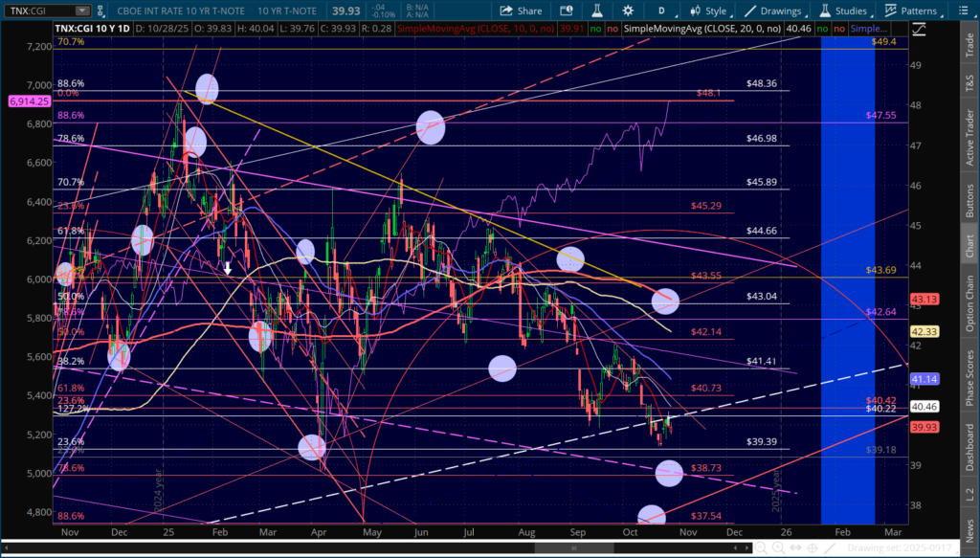The width and height of the screenshot is (980, 558).
Task: Click the Share button
Action: click(x=521, y=11)
